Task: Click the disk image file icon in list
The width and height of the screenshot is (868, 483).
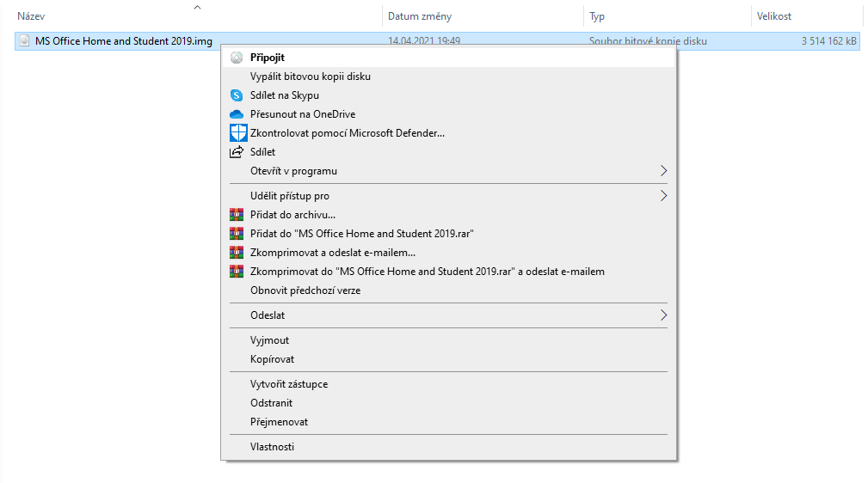Action: 24,41
